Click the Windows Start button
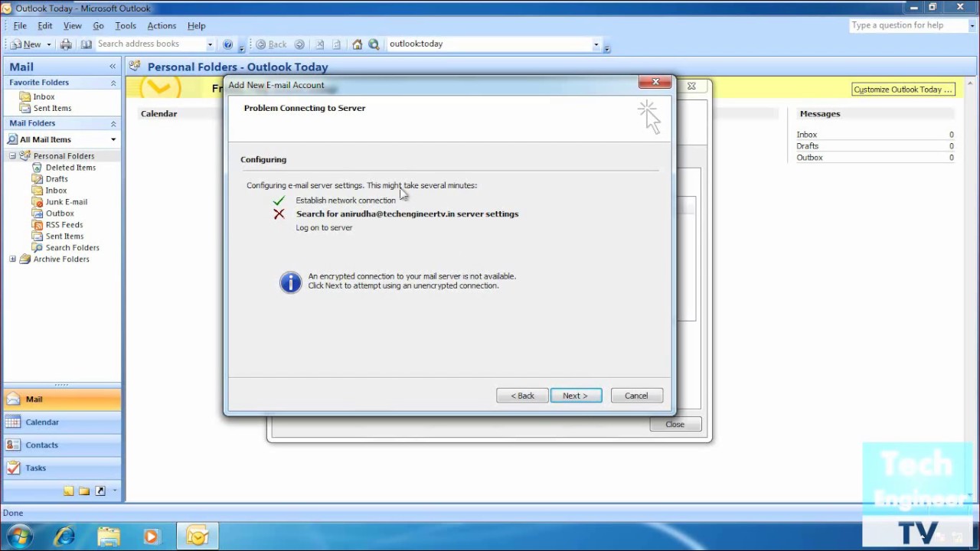This screenshot has width=980, height=551. point(19,536)
